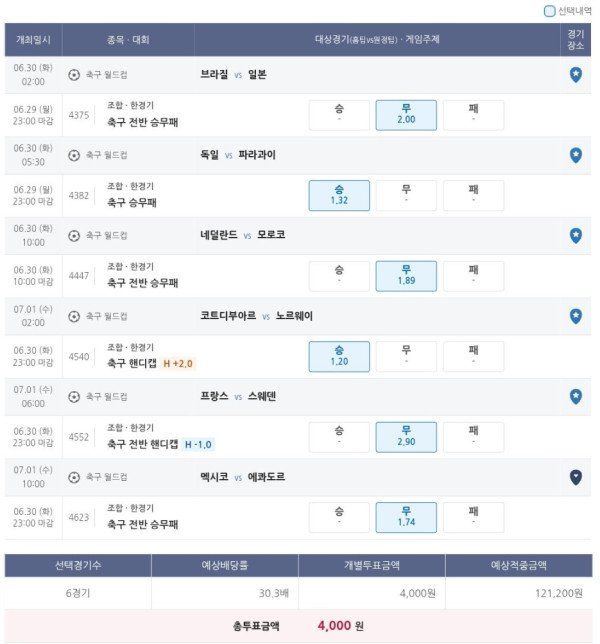
Task: Deselect 승 1.32 for game 4382
Action: click(339, 196)
